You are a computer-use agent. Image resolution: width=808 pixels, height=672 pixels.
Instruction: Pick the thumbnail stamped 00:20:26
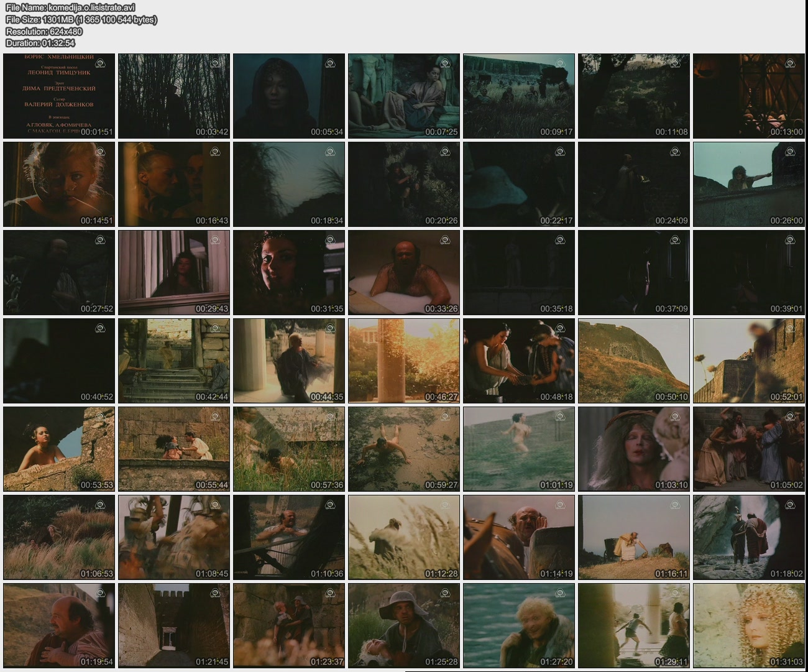point(404,184)
